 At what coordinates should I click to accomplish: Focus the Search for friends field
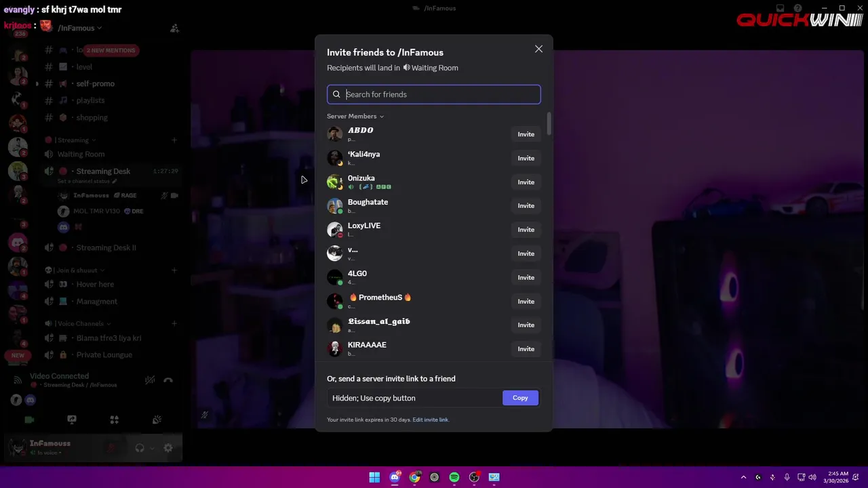tap(433, 94)
